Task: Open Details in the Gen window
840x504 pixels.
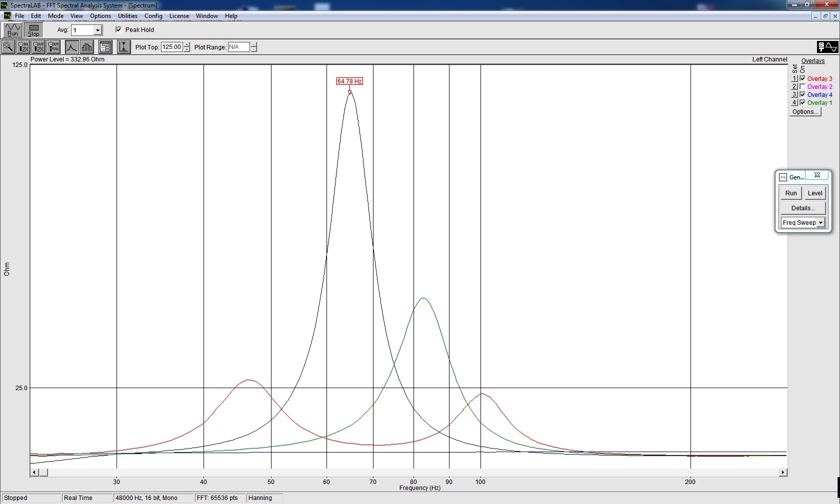Action: click(803, 208)
